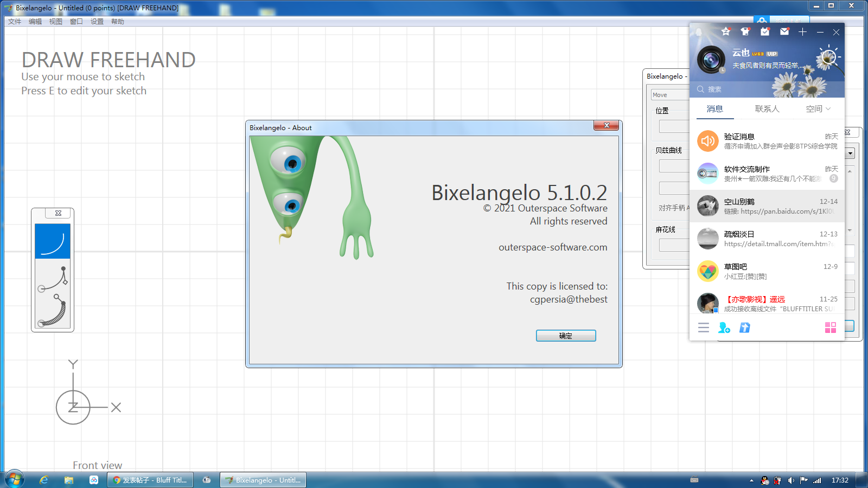This screenshot has width=868, height=488.
Task: Click the add friend icon in QQ
Action: point(724,328)
